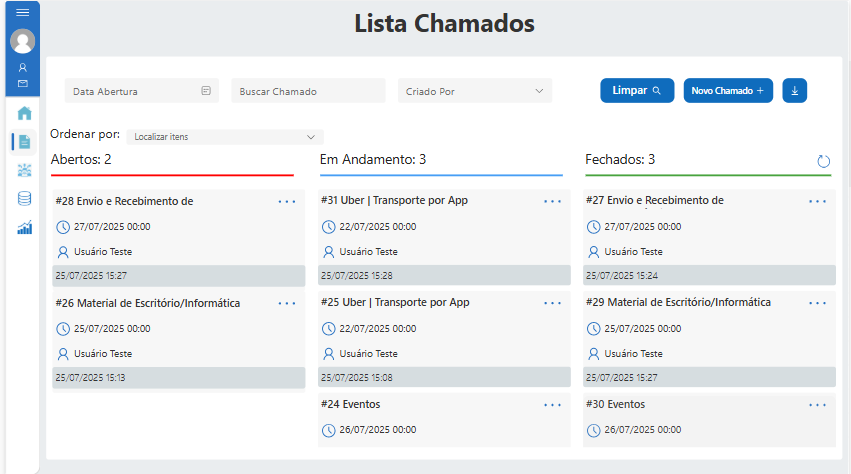This screenshot has height=474, width=851.
Task: Select the document list sidebar icon
Action: point(24,142)
